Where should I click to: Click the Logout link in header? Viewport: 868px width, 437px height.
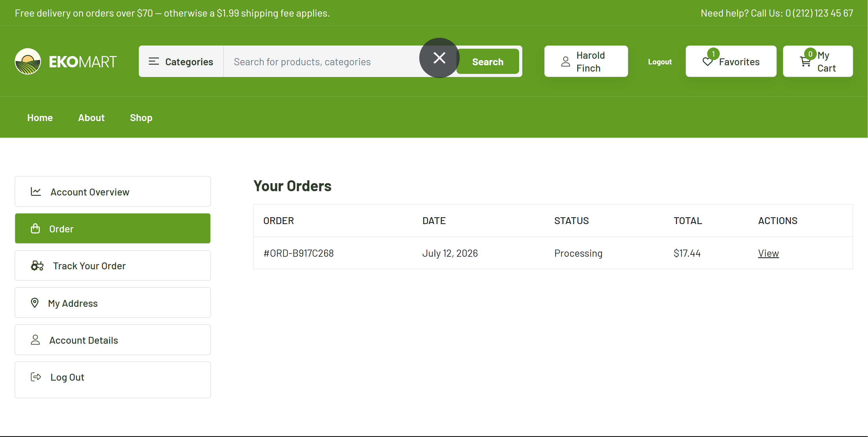point(660,62)
